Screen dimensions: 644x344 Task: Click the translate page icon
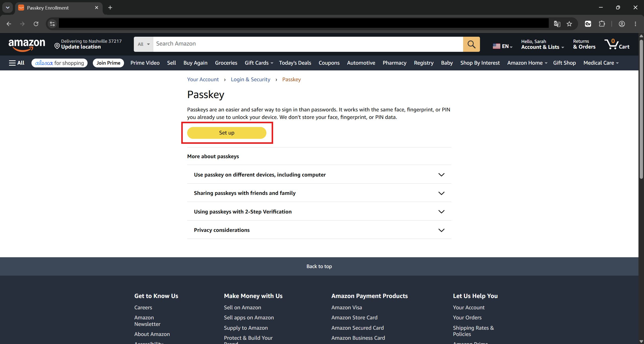557,24
